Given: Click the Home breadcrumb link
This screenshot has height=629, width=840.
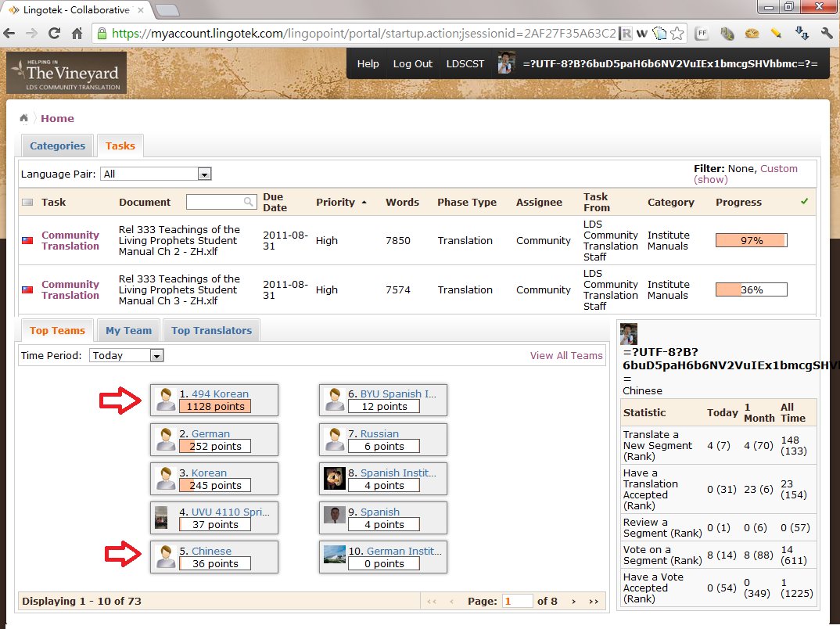Looking at the screenshot, I should tap(57, 118).
